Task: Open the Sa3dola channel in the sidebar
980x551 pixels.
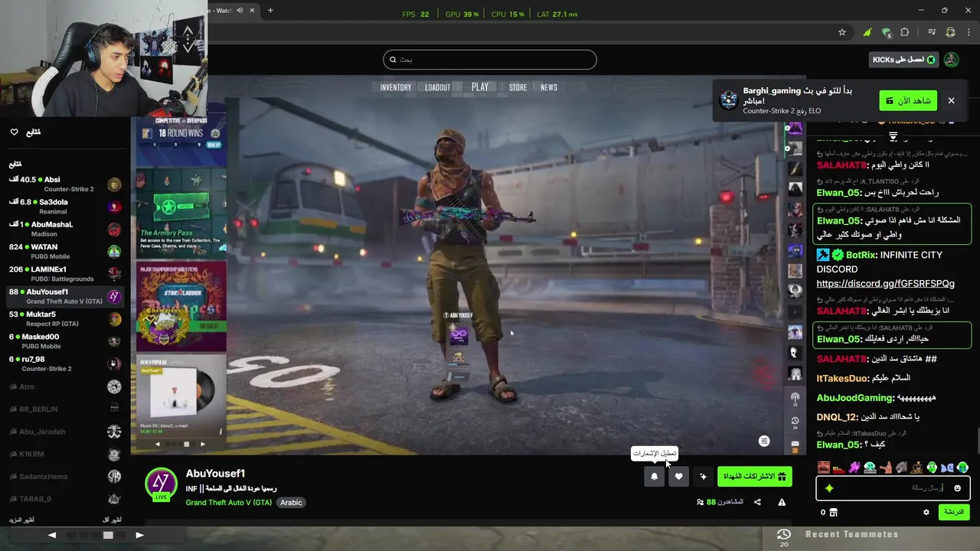Action: click(x=64, y=207)
